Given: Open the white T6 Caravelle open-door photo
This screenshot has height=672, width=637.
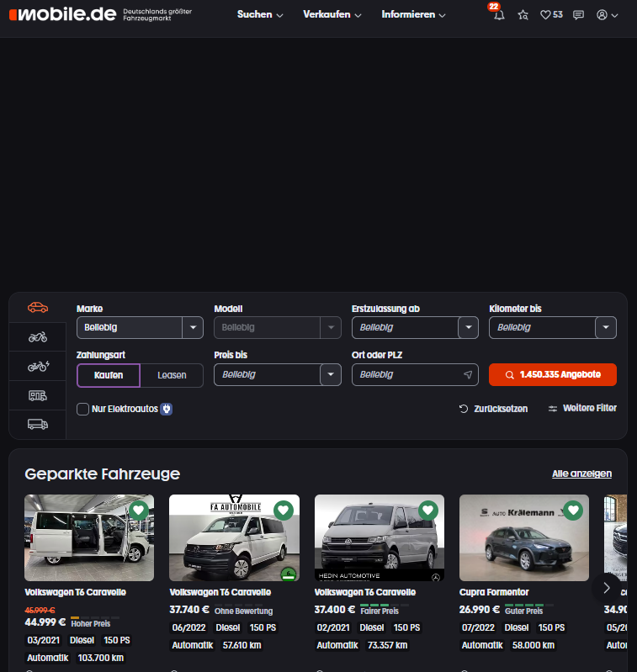Looking at the screenshot, I should click(89, 538).
